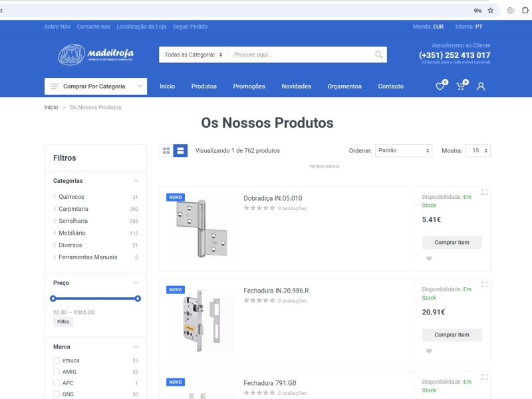532x399 pixels.
Task: Open the wishlist heart icon in header
Action: [x=440, y=86]
